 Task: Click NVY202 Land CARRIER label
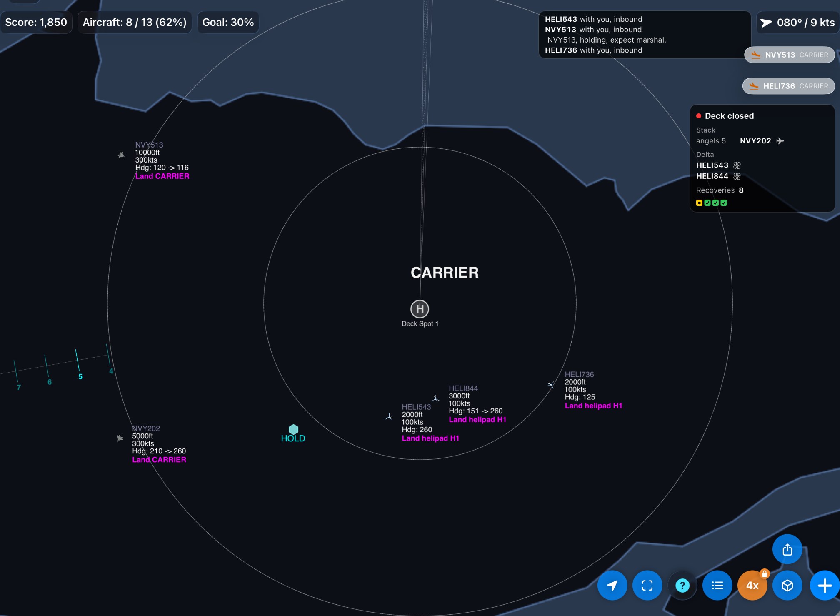coord(159,460)
